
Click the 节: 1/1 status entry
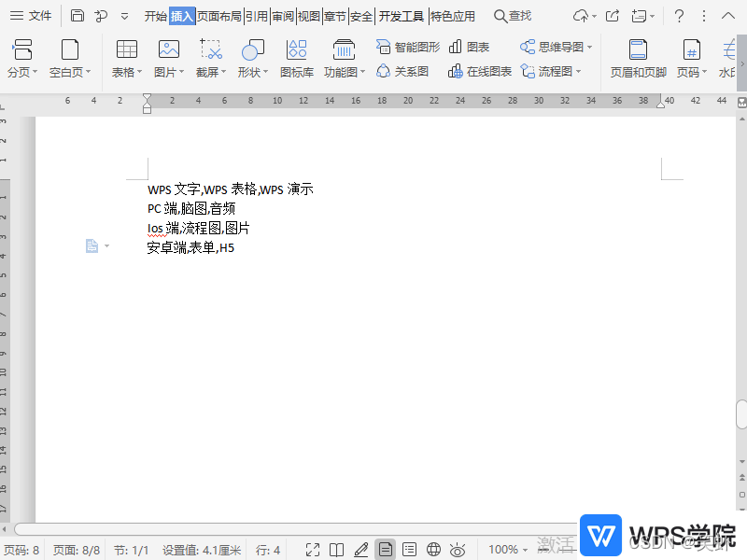[x=132, y=551]
